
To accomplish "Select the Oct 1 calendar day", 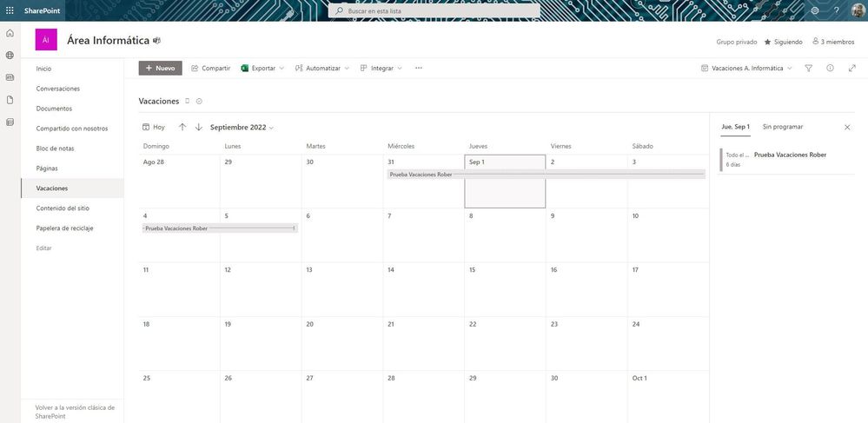I will click(668, 397).
